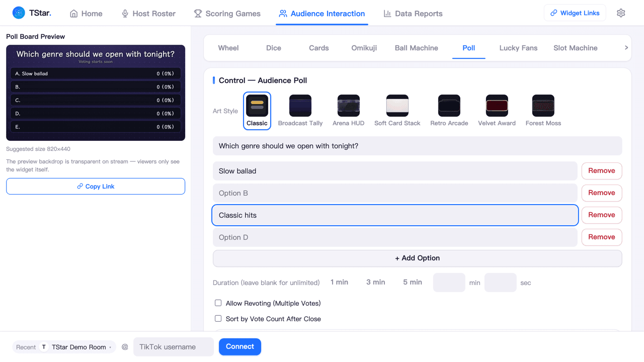Click the duration seconds input
The height and width of the screenshot is (362, 644).
pos(501,283)
